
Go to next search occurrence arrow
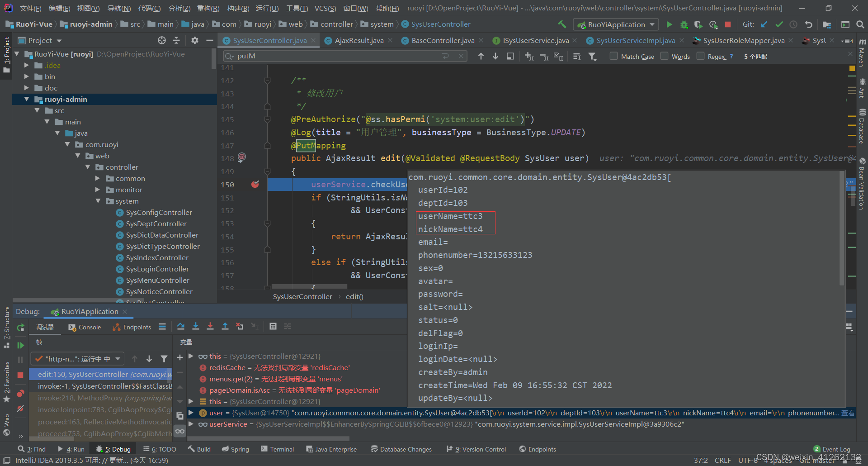pyautogui.click(x=495, y=56)
